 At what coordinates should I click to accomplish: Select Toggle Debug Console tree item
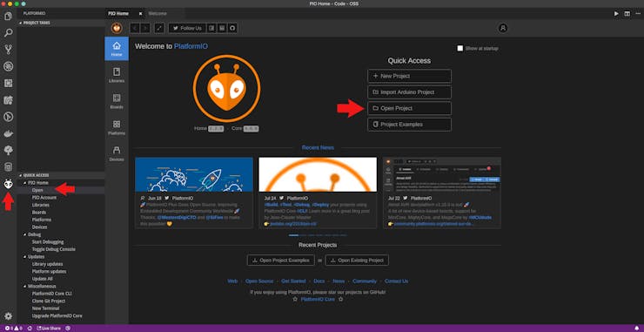[53, 249]
